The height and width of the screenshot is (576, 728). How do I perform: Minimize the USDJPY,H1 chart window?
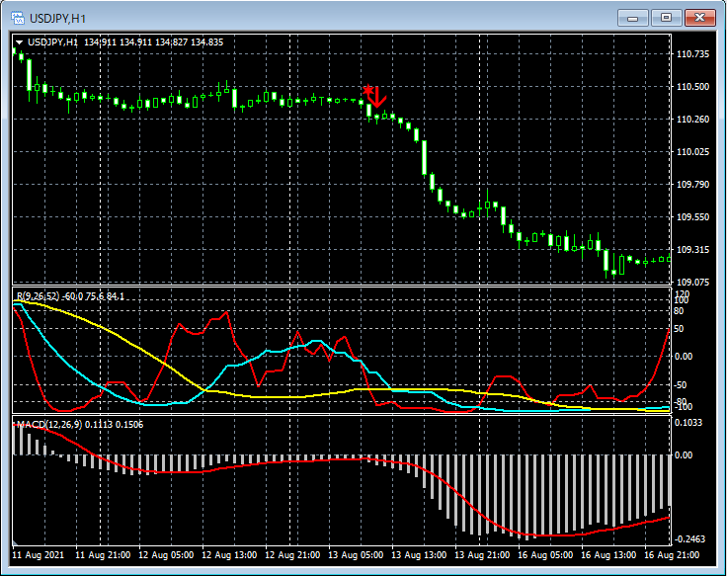pos(632,18)
